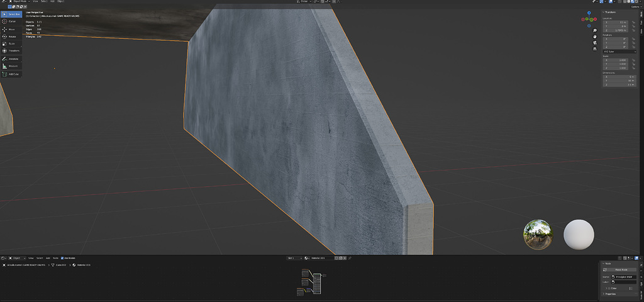Select the Principled BSDF node in editor
The image size is (644, 302).
coord(317,285)
